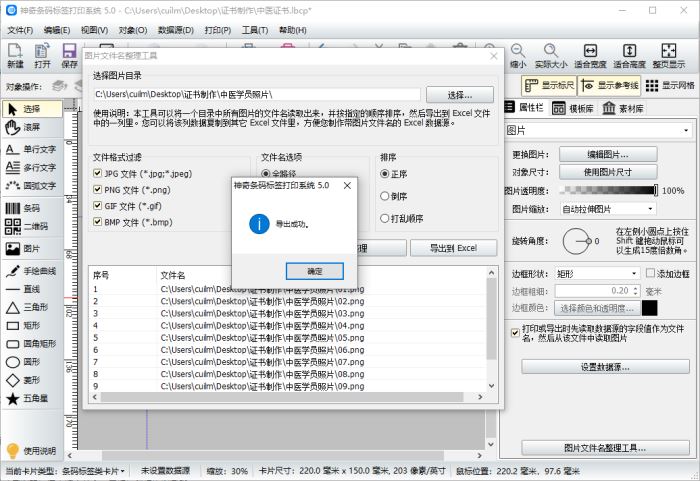Toggle 显示参考线 show guides button
This screenshot has width=700, height=481.
[609, 85]
